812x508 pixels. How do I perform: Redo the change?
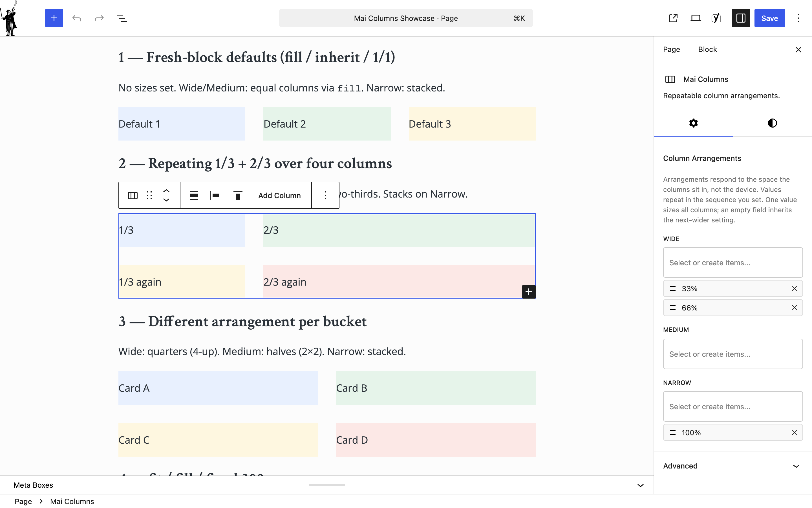(99, 18)
